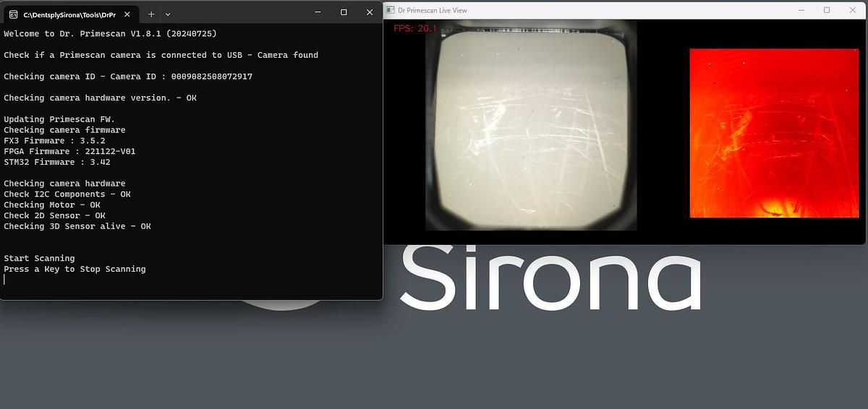Image resolution: width=868 pixels, height=409 pixels.
Task: Minimize the Live View window
Action: tap(801, 10)
